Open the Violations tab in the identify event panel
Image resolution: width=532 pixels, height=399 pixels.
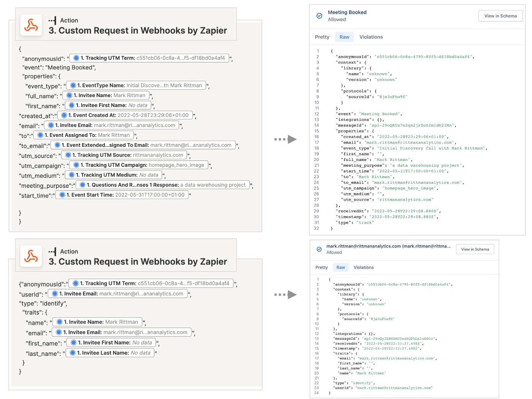[363, 267]
